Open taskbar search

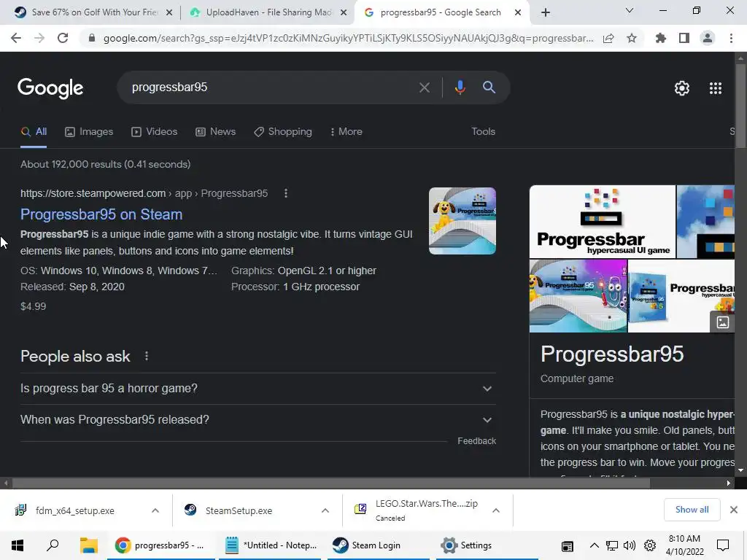click(53, 545)
